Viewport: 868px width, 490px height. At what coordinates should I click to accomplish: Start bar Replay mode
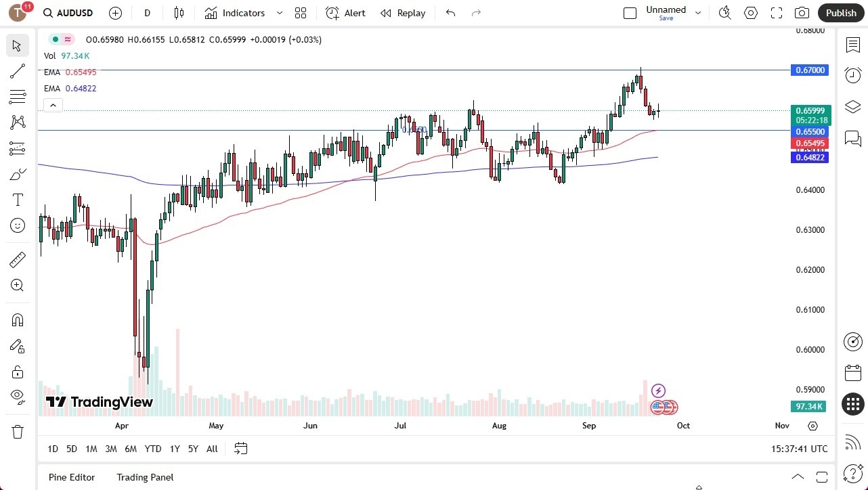pos(403,13)
